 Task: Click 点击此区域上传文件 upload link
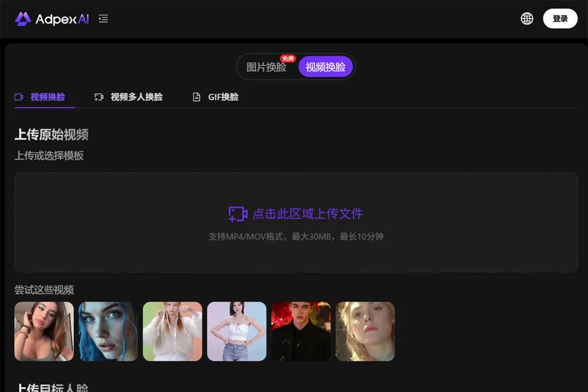click(307, 214)
